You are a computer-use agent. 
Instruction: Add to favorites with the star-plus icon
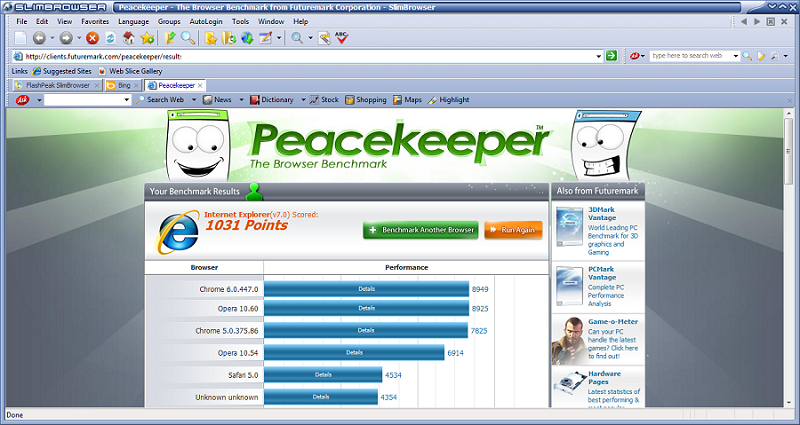pyautogui.click(x=147, y=38)
